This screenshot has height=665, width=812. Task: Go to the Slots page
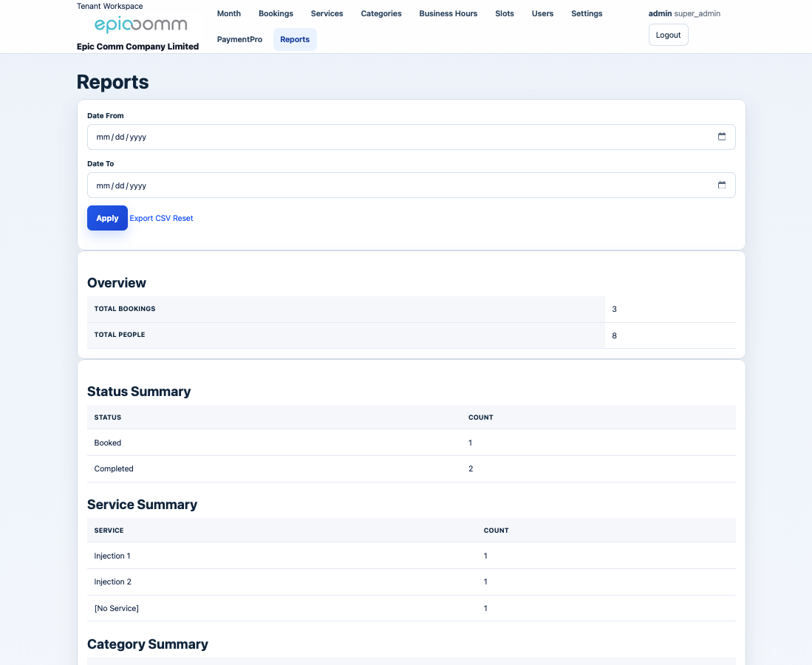click(x=505, y=13)
